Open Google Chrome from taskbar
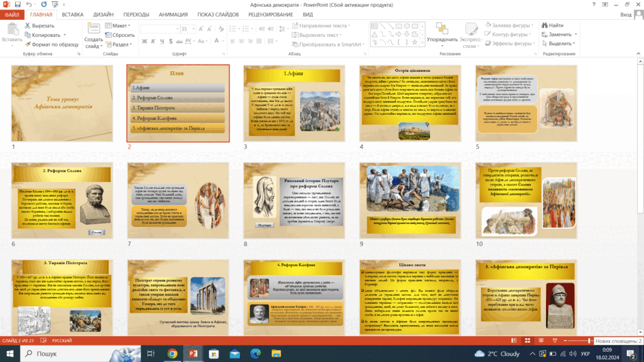Screen dimensions: 644x362 [172, 353]
